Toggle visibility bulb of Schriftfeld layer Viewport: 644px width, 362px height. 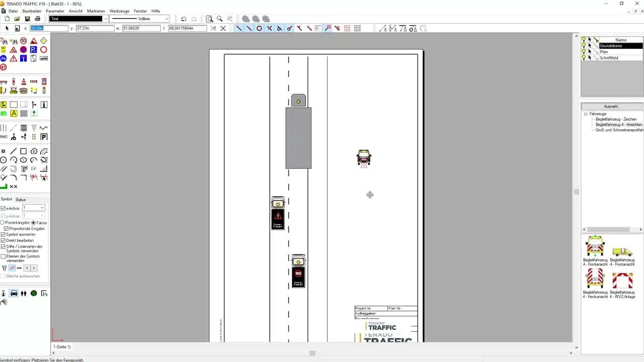(x=584, y=58)
